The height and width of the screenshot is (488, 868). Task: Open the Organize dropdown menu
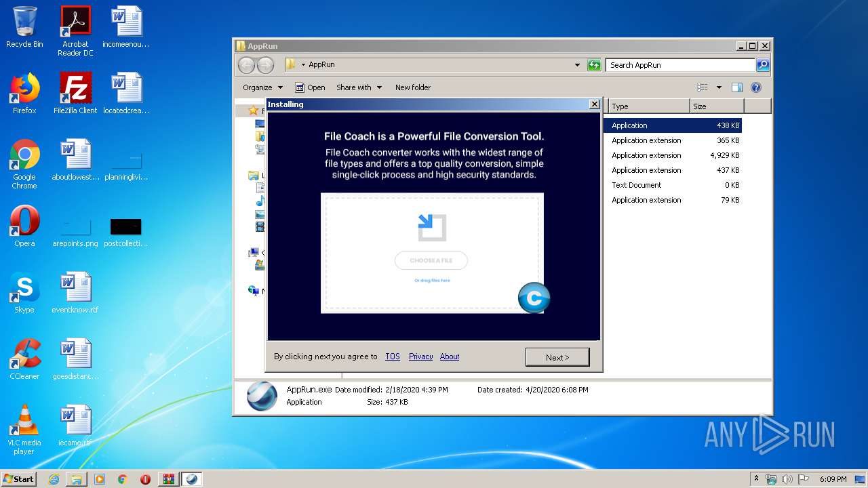click(263, 87)
